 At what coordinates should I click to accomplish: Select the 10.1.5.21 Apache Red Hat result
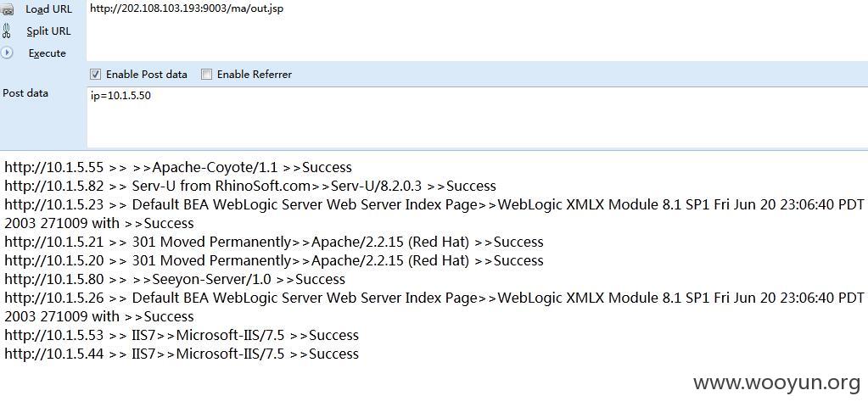[274, 242]
